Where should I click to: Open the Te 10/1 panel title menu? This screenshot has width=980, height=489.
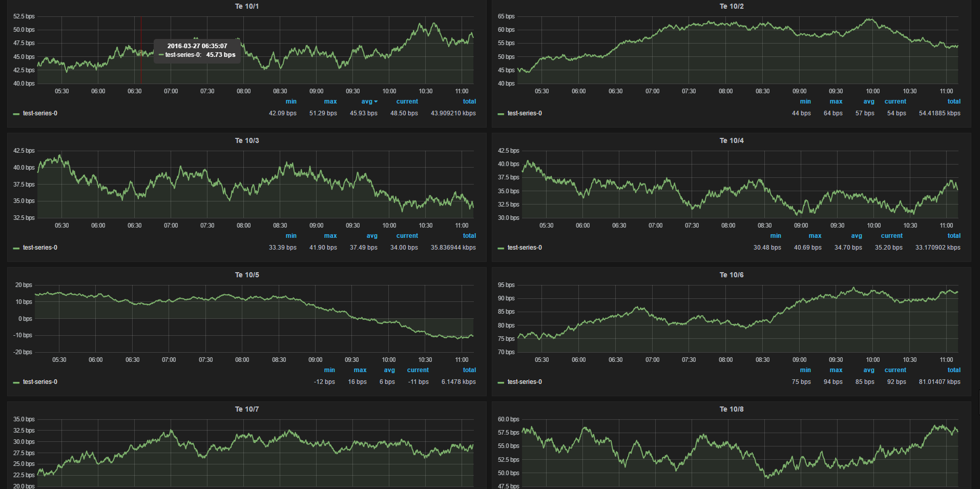tap(246, 6)
